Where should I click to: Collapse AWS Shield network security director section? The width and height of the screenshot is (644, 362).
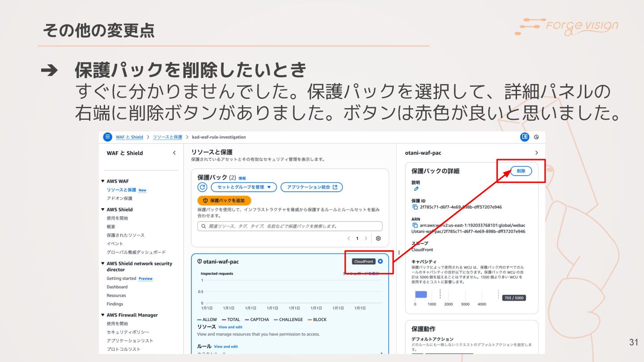click(103, 264)
